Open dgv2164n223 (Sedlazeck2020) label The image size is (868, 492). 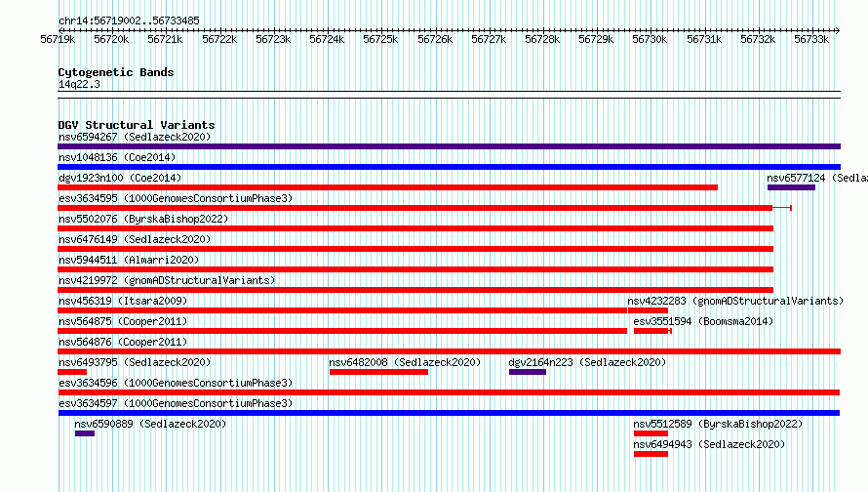pyautogui.click(x=587, y=362)
